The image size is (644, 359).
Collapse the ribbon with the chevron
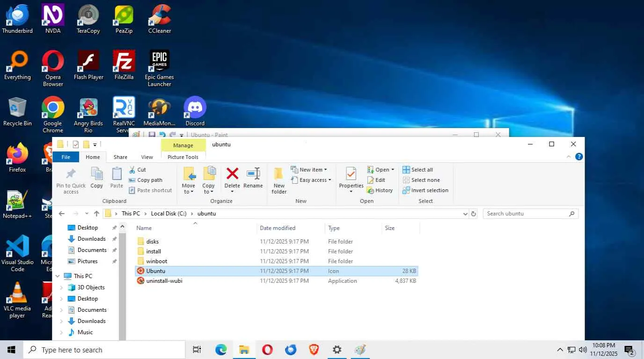(569, 157)
